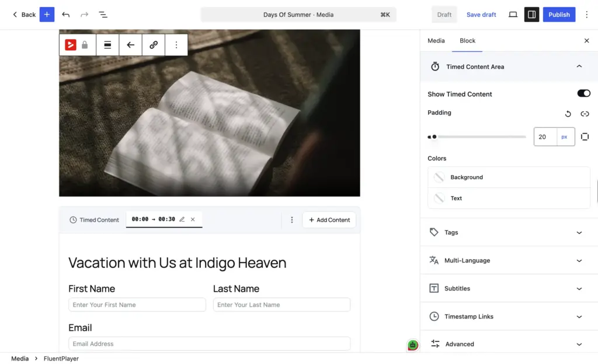The height and width of the screenshot is (364, 598).
Task: Remove the 00:00 → 00:30 timed tab
Action: pyautogui.click(x=193, y=219)
